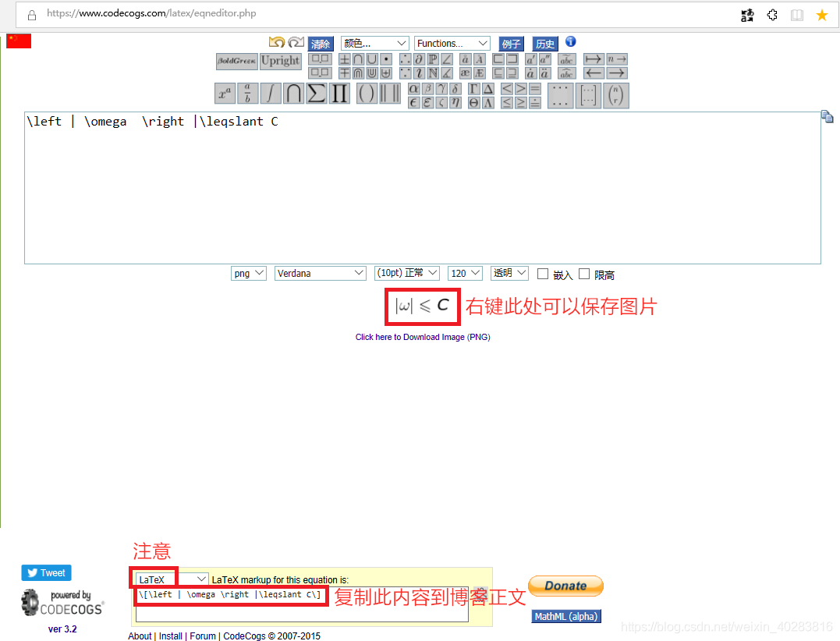This screenshot has width=840, height=641.
Task: Click the browser favorites star icon
Action: pyautogui.click(x=822, y=15)
